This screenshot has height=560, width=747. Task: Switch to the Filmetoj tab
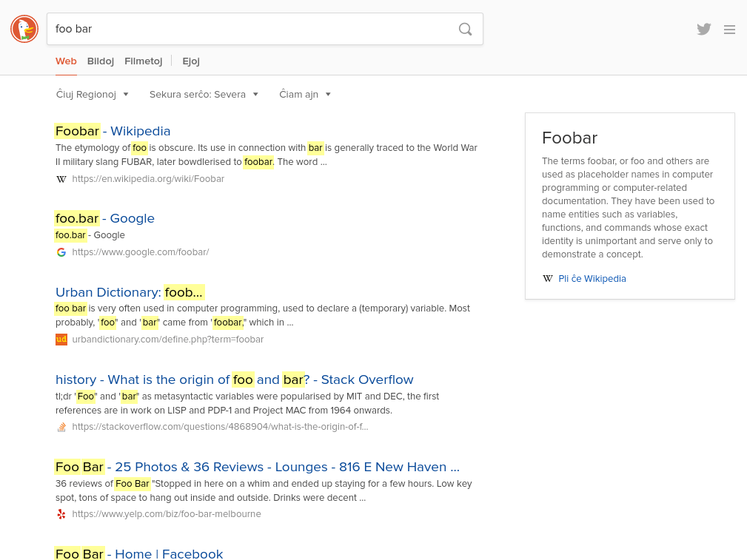point(143,61)
